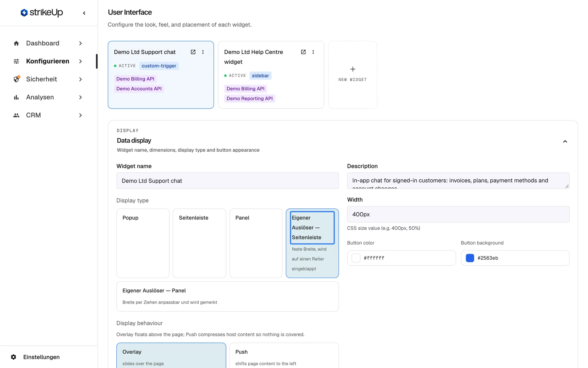Click the Einstellungen gear icon

pos(13,357)
